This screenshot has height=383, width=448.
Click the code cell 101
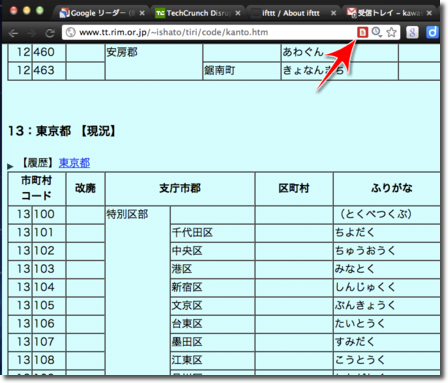[49, 233]
